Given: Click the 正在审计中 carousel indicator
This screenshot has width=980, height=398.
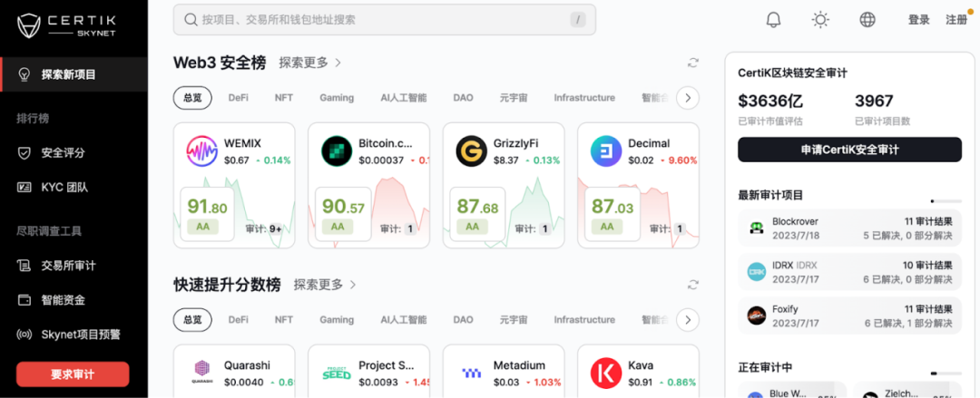Looking at the screenshot, I should [946, 373].
